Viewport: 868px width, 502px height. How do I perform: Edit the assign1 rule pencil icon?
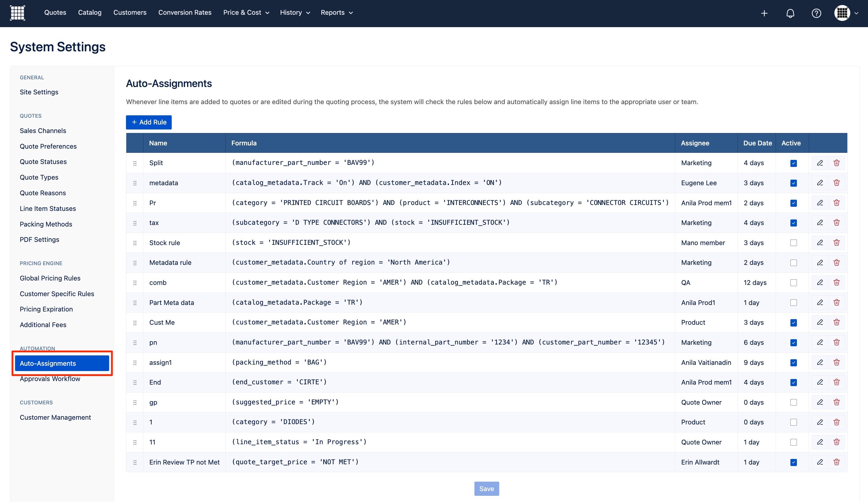[820, 362]
